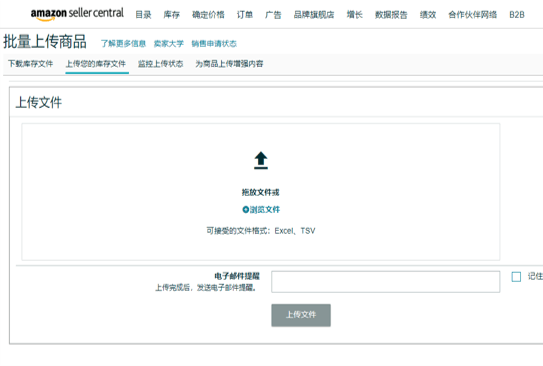
Task: Open the B2B menu
Action: (517, 15)
